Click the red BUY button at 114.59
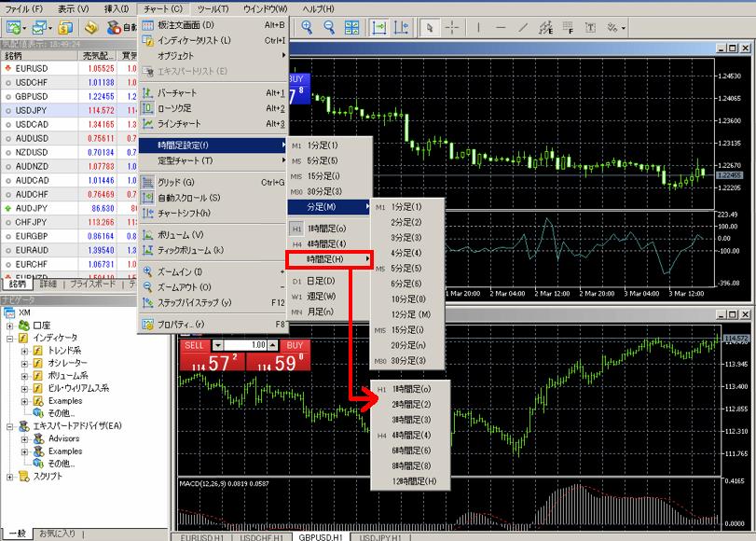Viewport: 756px width, 541px height. click(x=278, y=356)
